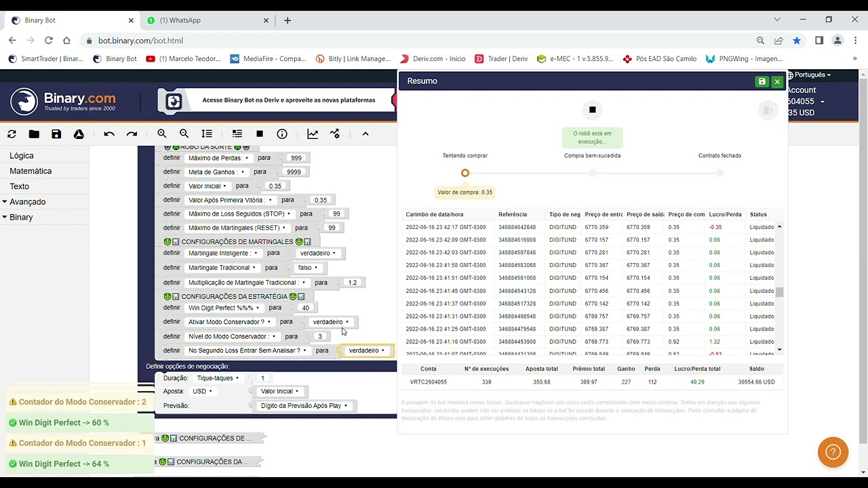
Task: Click the redo arrow icon
Action: coord(132,134)
